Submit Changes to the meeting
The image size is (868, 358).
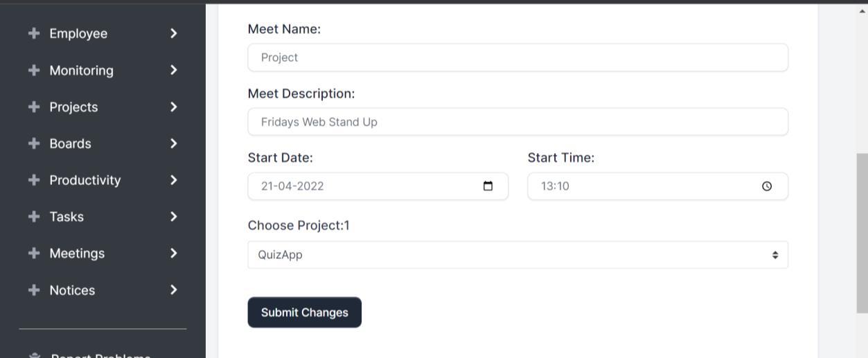coord(305,312)
